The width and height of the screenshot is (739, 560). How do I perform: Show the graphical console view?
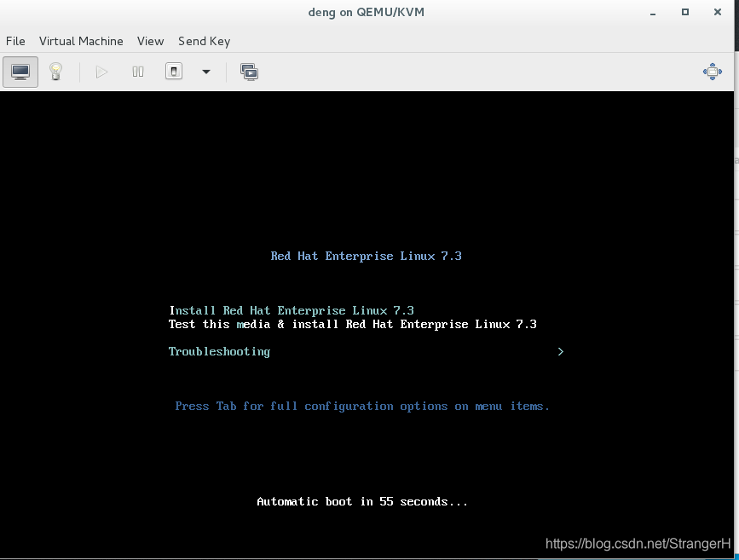20,72
